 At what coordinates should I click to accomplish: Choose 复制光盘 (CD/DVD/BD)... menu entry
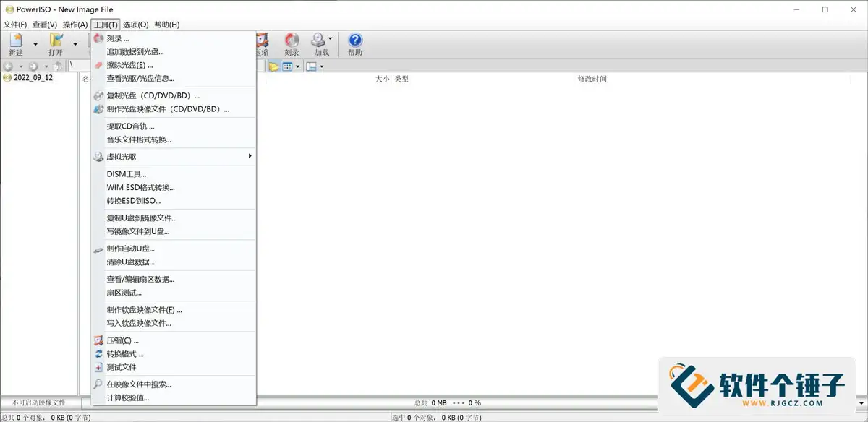pos(174,95)
